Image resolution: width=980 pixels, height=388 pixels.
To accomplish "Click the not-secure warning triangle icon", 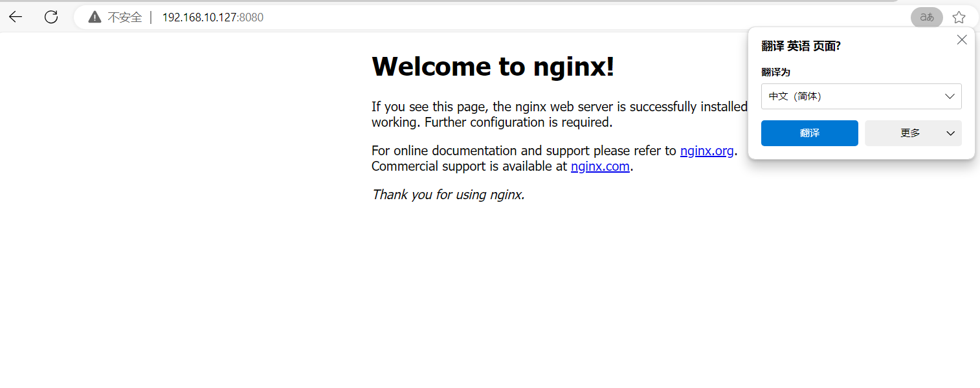I will tap(95, 17).
